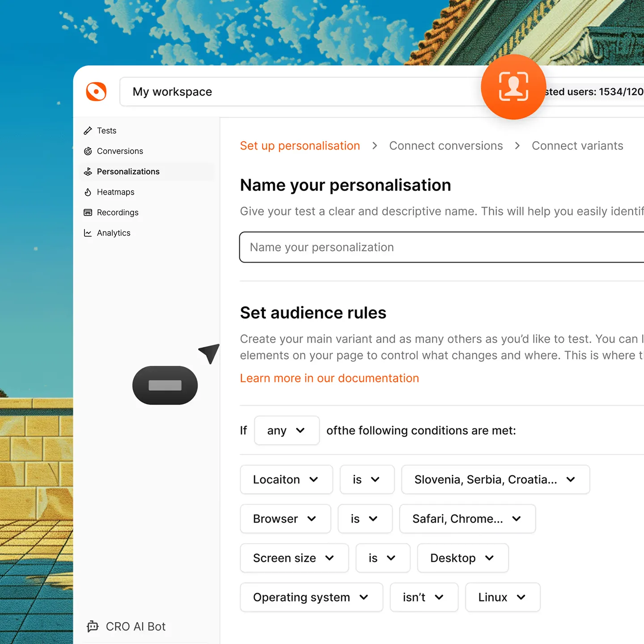The width and height of the screenshot is (644, 644).
Task: Select Personalizations in the sidebar
Action: point(147,172)
